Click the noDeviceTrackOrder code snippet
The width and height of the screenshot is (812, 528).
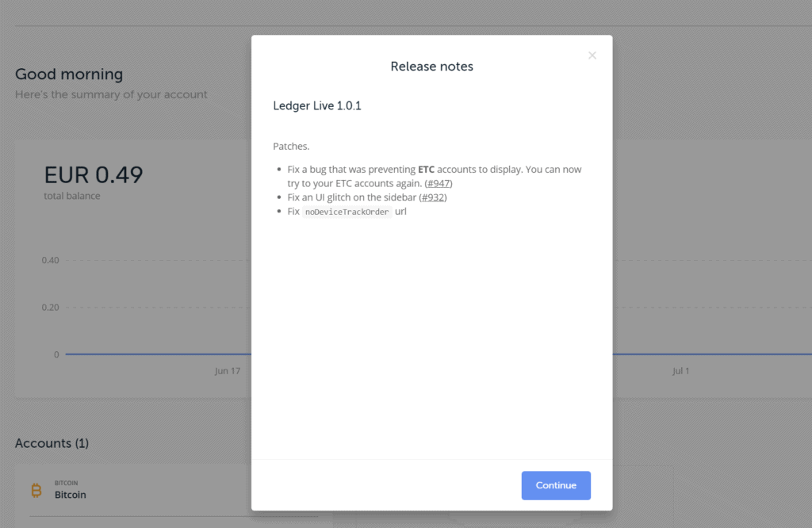tap(347, 212)
